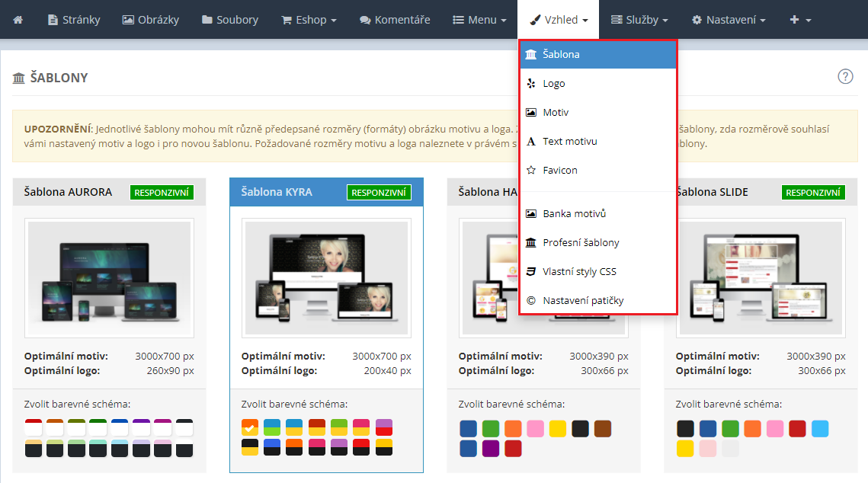Click the Text motivu letter icon

click(531, 142)
